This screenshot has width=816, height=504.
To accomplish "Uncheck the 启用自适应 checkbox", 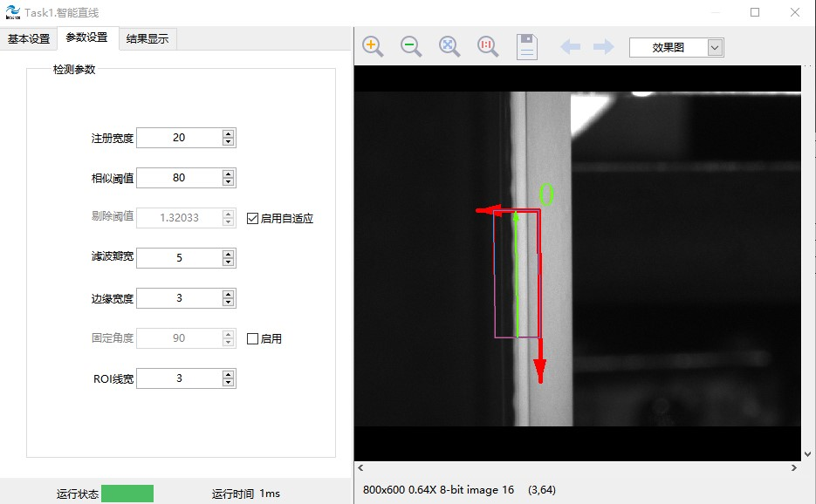I will (x=252, y=218).
